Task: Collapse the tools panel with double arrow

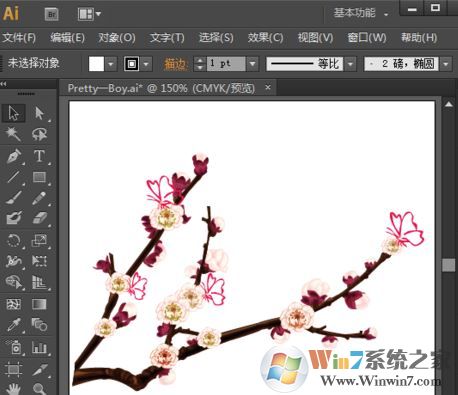Action: (x=3, y=84)
